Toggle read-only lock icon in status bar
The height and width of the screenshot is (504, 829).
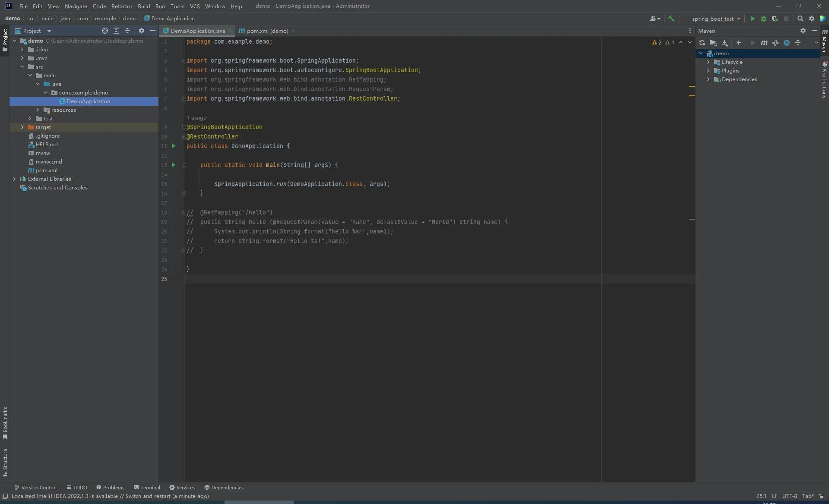(821, 496)
